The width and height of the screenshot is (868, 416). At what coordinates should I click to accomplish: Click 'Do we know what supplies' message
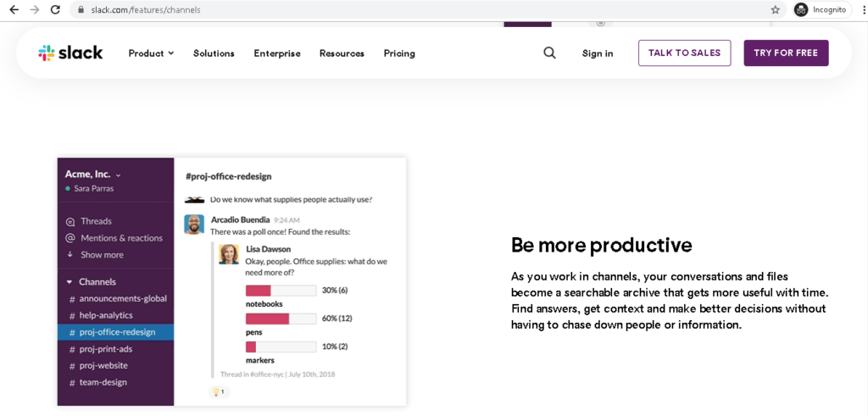pos(292,199)
